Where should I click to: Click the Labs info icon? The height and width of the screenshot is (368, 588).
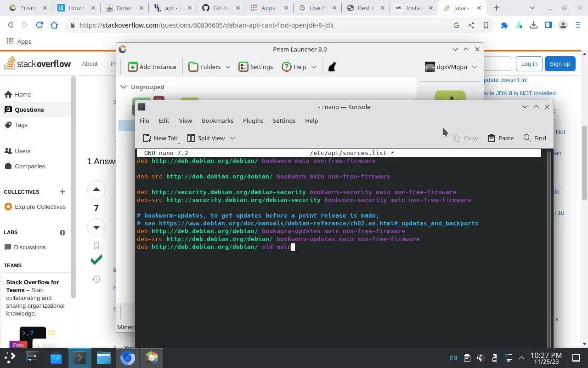tap(62, 233)
